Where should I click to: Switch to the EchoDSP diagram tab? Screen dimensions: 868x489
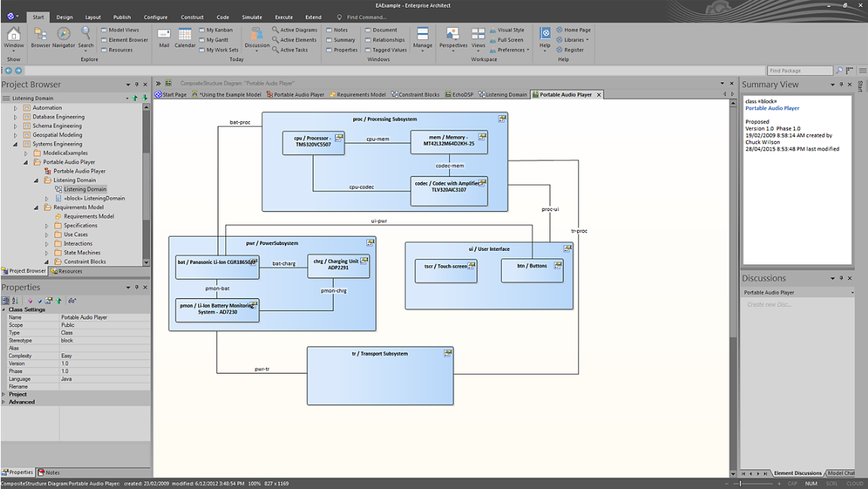click(459, 95)
